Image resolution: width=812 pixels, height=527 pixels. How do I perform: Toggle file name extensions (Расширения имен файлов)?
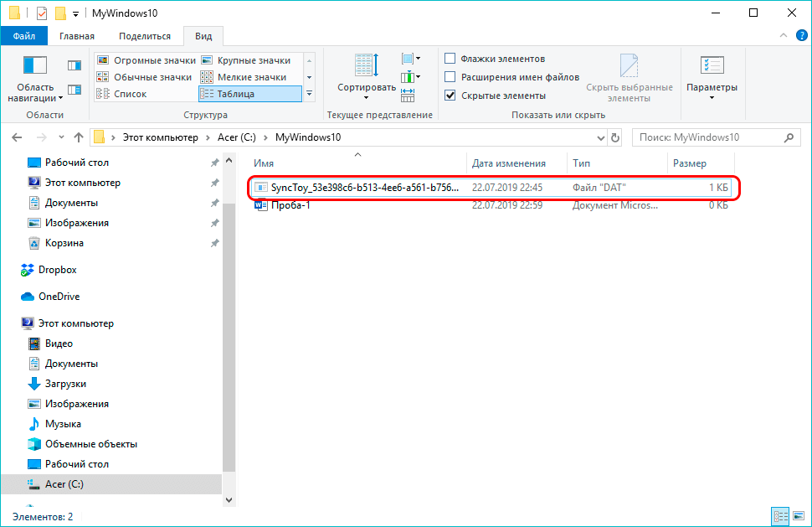click(x=450, y=77)
